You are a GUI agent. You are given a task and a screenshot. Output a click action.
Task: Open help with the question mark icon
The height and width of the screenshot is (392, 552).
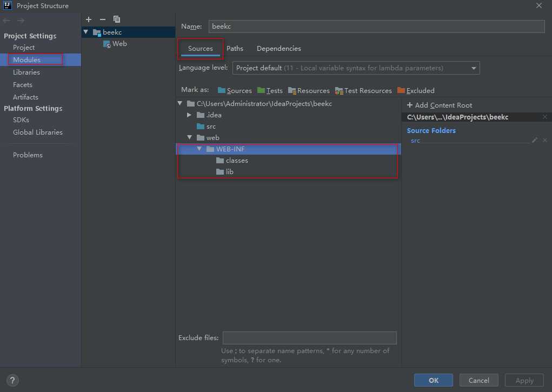point(12,381)
